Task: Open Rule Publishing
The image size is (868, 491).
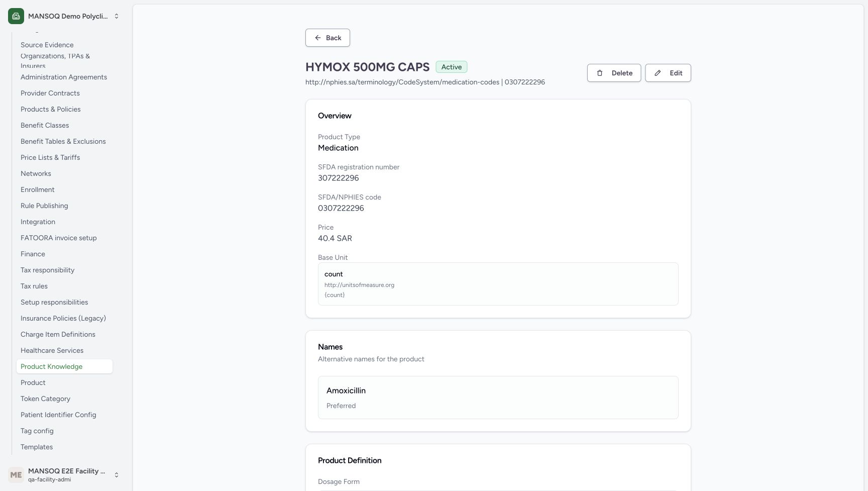Action: point(44,206)
